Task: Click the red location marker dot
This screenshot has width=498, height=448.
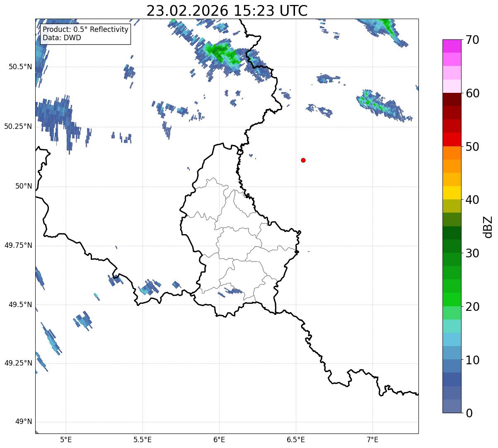Action: (303, 160)
